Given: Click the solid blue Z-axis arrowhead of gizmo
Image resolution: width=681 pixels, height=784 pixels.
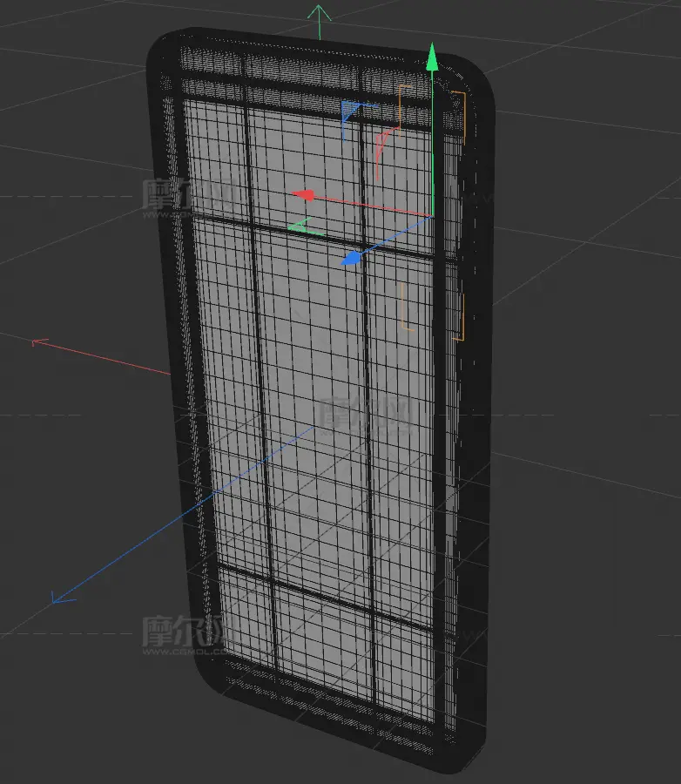Looking at the screenshot, I should click(351, 258).
